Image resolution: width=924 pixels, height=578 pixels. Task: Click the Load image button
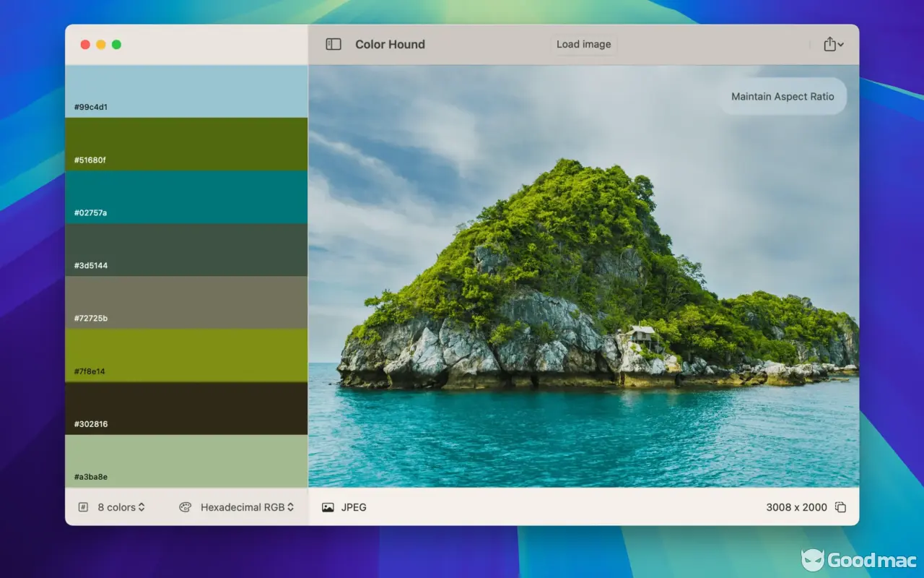pyautogui.click(x=583, y=44)
